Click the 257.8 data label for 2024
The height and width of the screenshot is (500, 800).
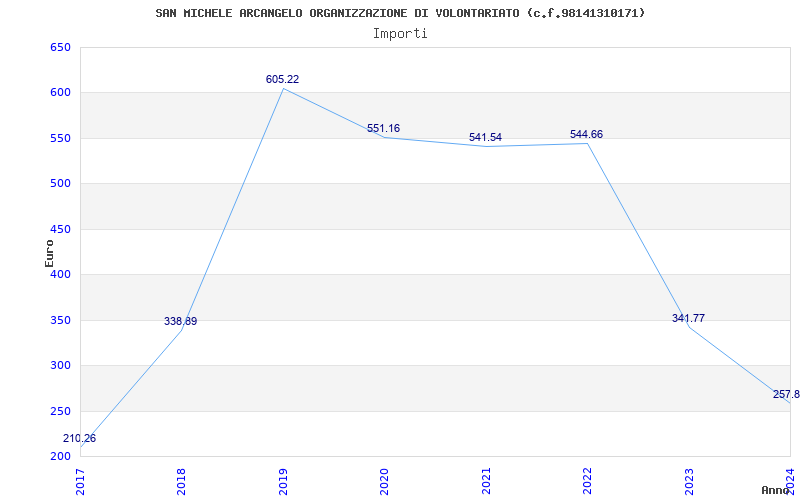[786, 394]
